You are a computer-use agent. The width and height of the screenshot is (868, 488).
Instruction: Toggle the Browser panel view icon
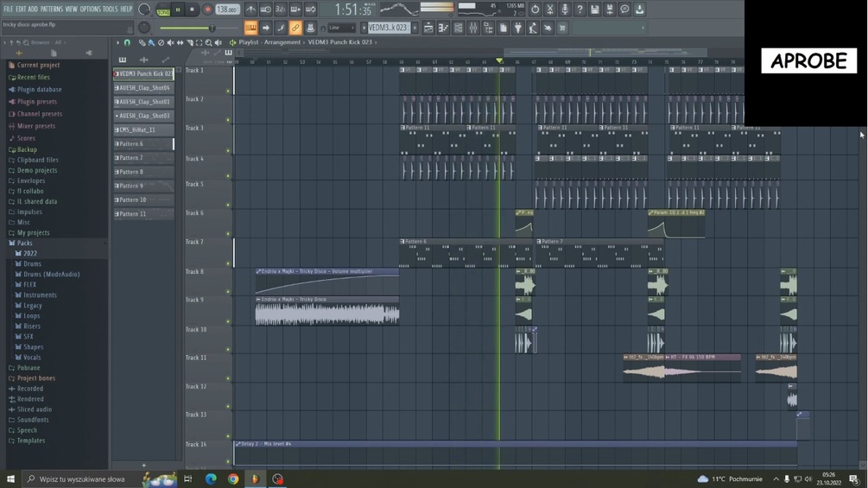coord(488,28)
